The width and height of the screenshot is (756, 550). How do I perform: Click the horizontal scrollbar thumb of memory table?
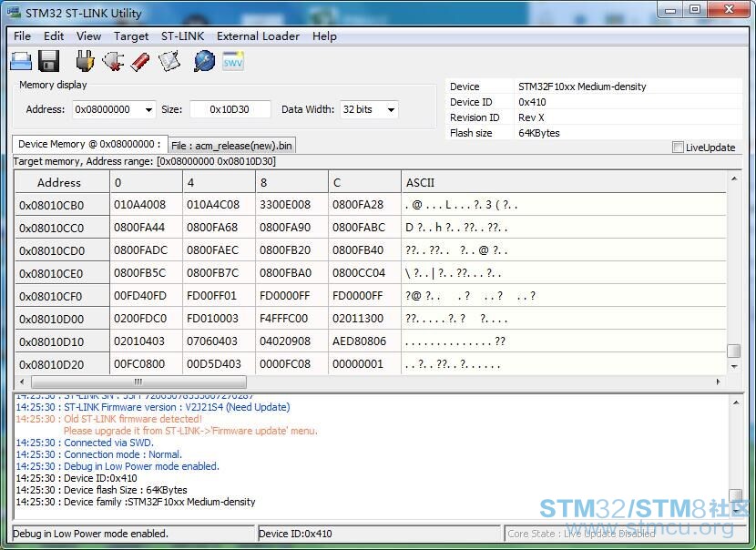(138, 382)
